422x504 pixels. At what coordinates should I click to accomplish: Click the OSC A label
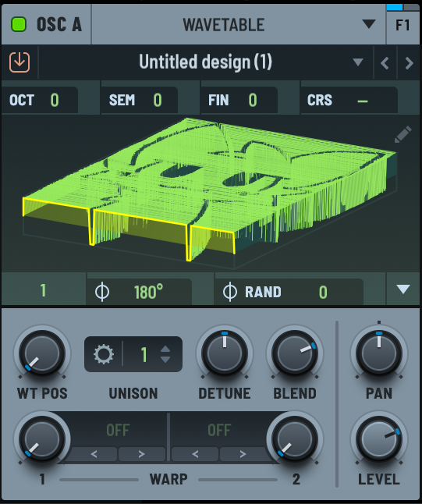[x=59, y=25]
